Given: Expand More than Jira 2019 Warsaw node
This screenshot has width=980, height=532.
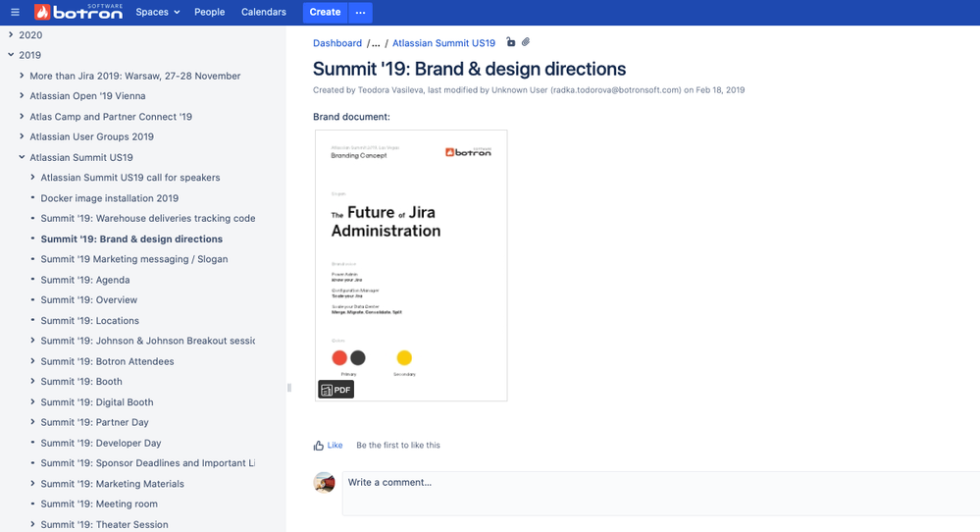Looking at the screenshot, I should tap(22, 76).
